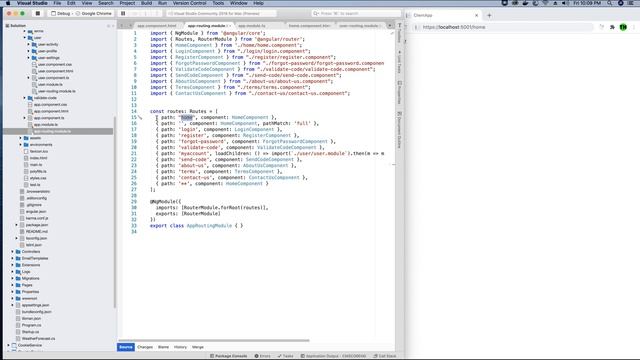
Task: Select user.component.css in Solution tree
Action: [x=55, y=64]
